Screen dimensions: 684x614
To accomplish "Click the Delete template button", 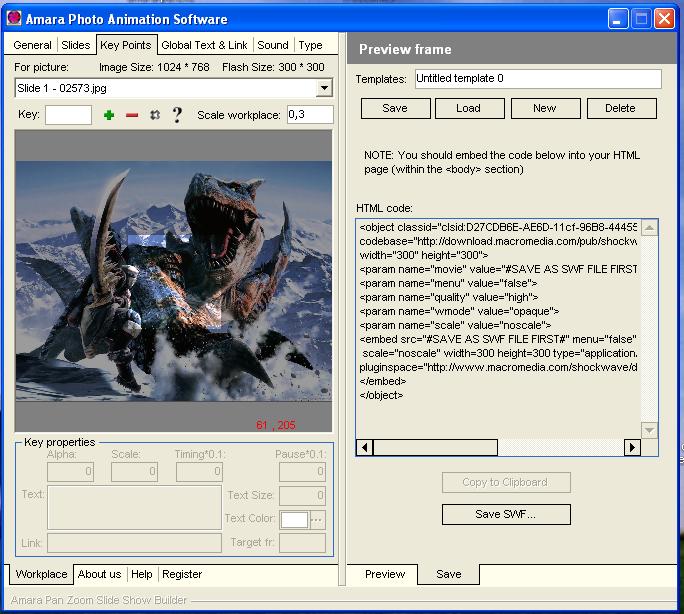I will click(x=621, y=108).
